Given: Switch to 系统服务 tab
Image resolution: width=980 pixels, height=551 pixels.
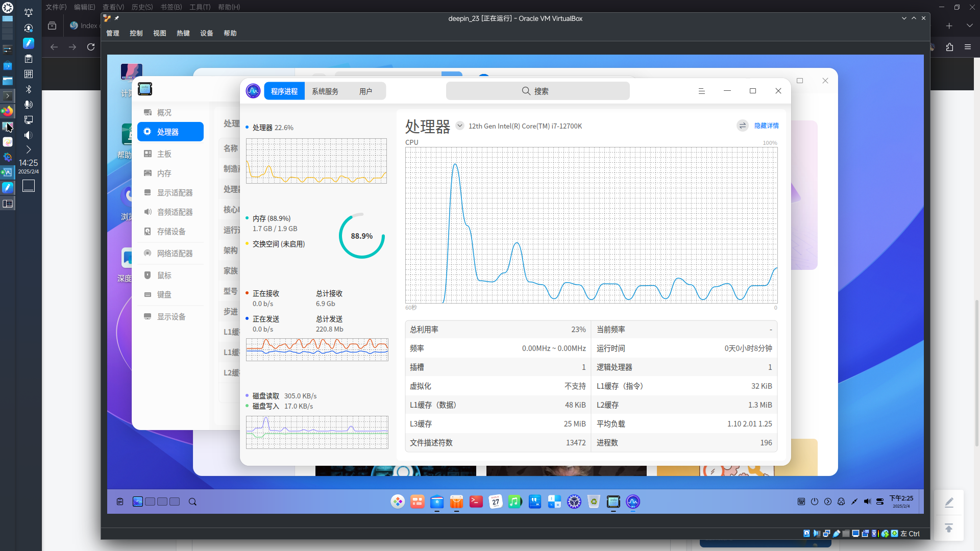Looking at the screenshot, I should pos(325,91).
